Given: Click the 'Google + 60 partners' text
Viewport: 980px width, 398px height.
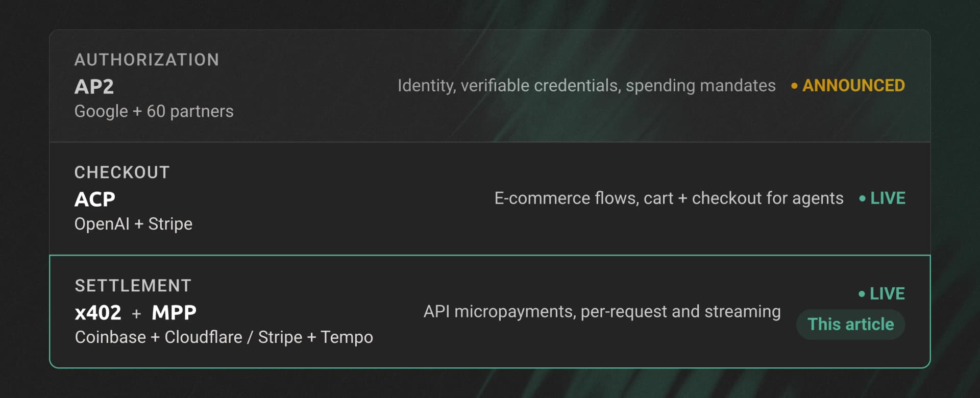Looking at the screenshot, I should 154,111.
